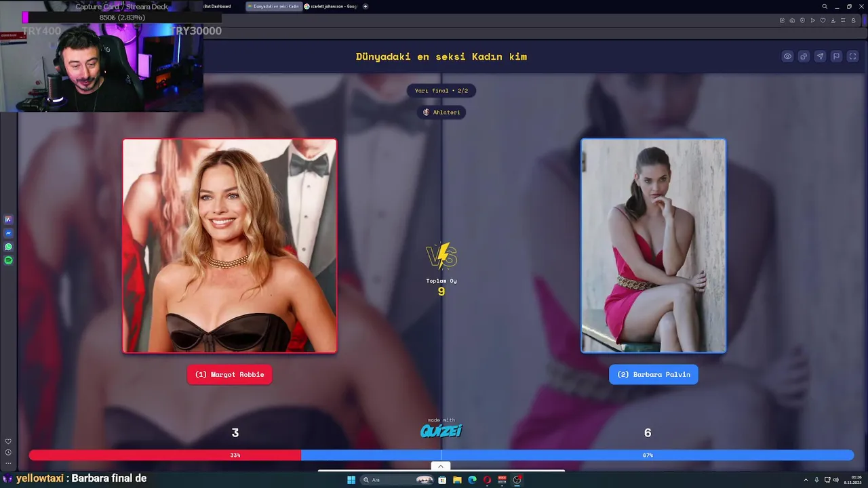The image size is (868, 488).
Task: Open the three-dots sidebar setup menu
Action: tap(8, 463)
